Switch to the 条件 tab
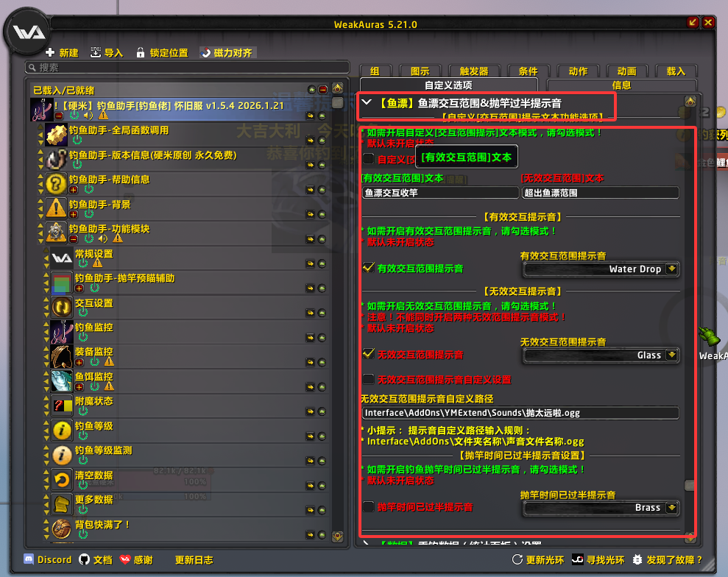 pyautogui.click(x=529, y=71)
